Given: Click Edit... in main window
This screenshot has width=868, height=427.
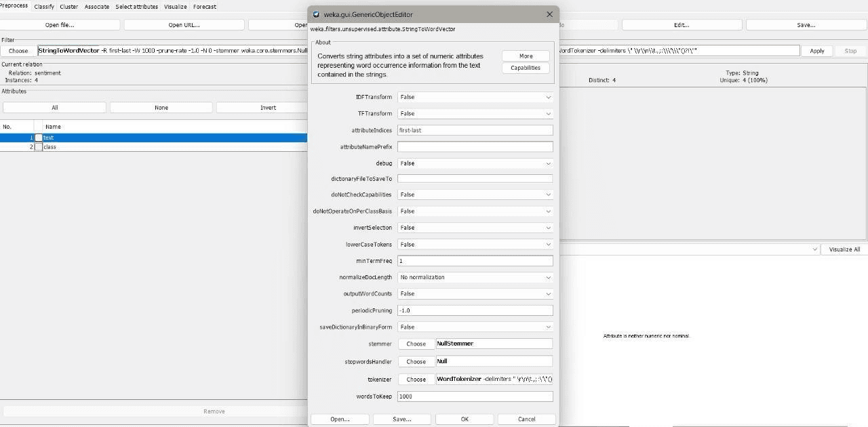Looking at the screenshot, I should tap(682, 25).
